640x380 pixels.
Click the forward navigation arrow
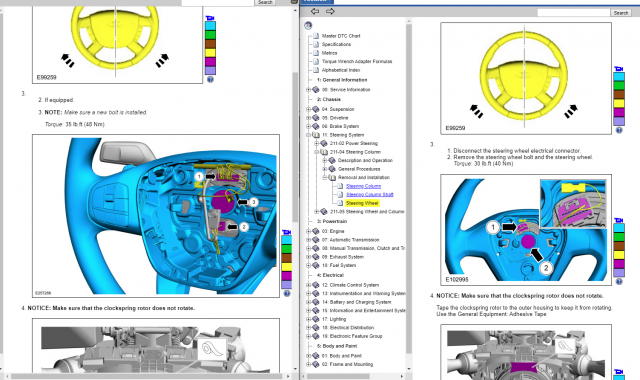pos(330,11)
